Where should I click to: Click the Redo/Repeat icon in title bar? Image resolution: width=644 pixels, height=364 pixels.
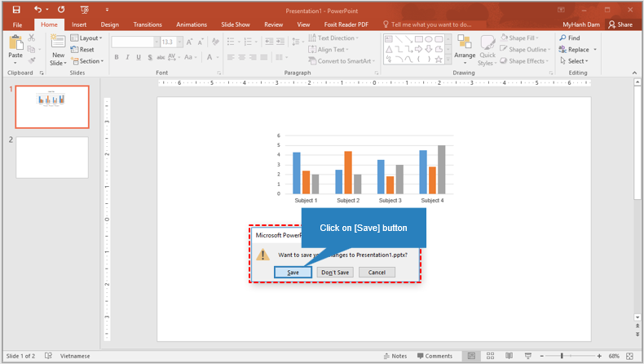tap(61, 10)
